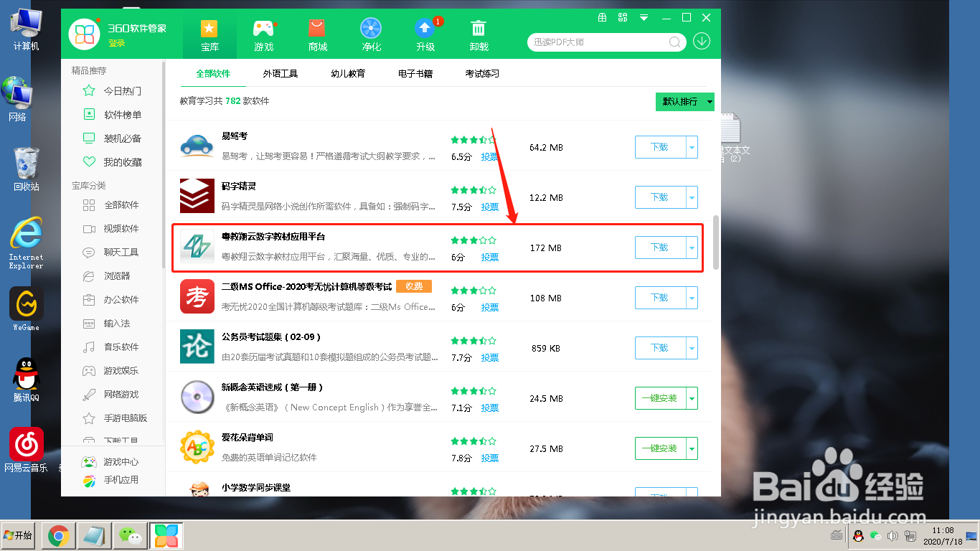
Task: Switch to the 外语工具 tab
Action: coord(280,73)
